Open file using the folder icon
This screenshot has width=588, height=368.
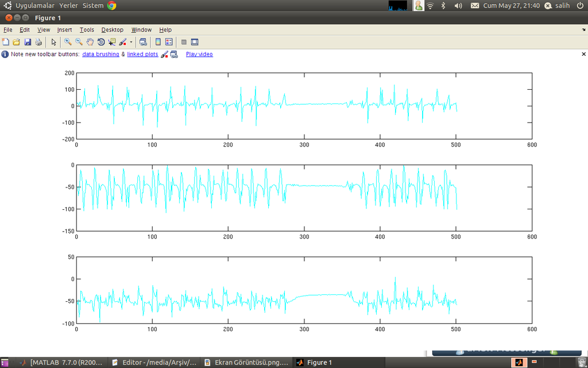tap(17, 42)
